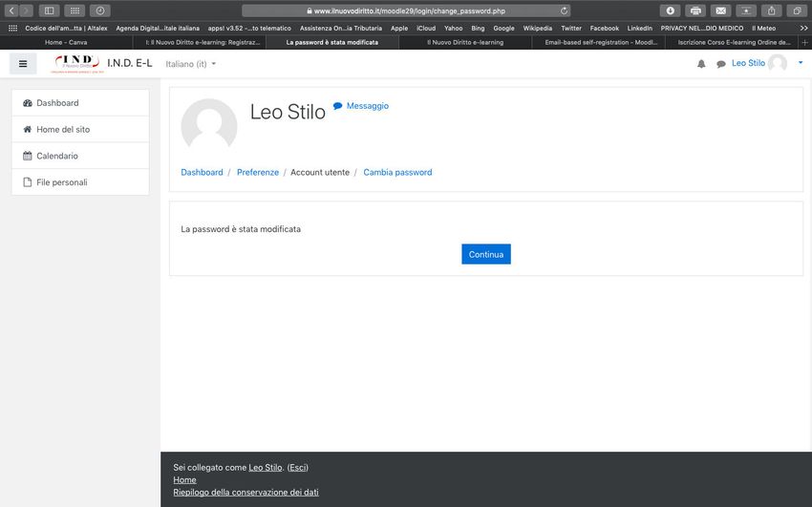Click Leo Stilo link in footer
812x507 pixels.
[266, 467]
